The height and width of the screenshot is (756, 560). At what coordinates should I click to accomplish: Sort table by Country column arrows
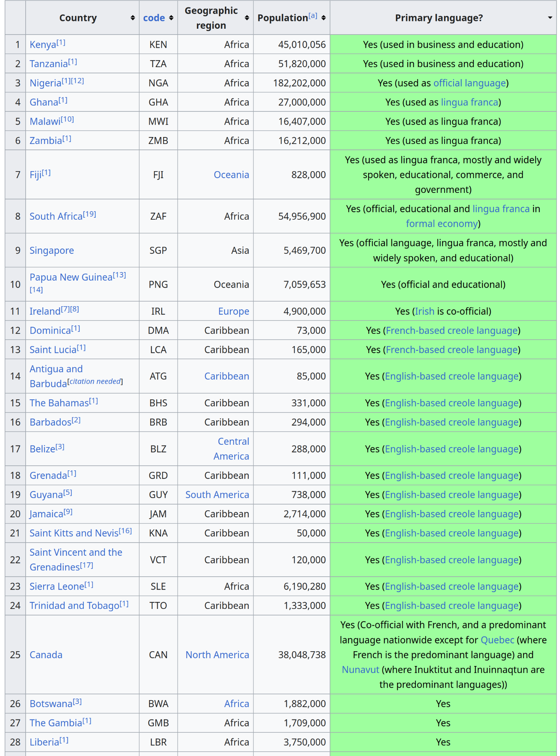[132, 18]
